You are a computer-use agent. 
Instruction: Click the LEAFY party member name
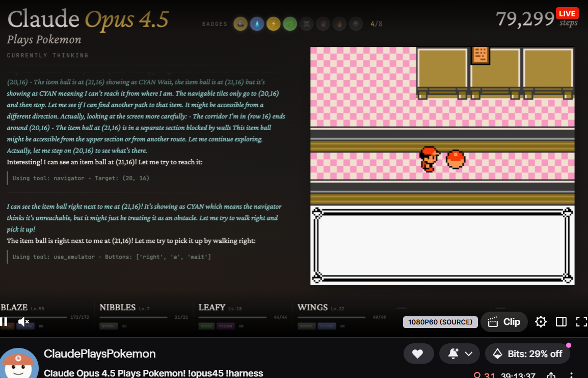pos(212,308)
